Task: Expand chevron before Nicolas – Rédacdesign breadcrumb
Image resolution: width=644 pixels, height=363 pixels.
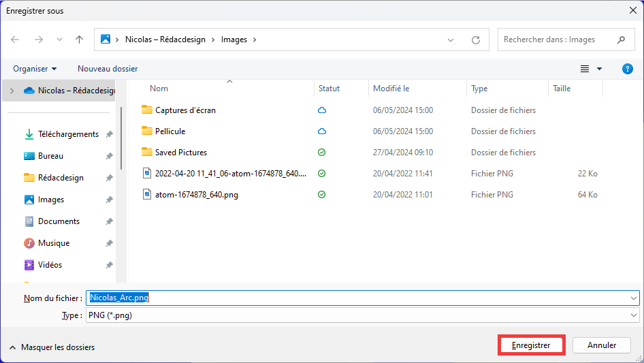Action: pos(117,40)
